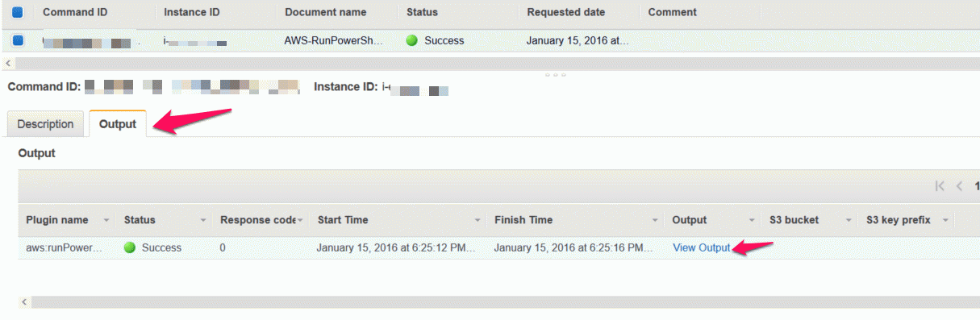Go to first page pagination icon

(x=940, y=186)
